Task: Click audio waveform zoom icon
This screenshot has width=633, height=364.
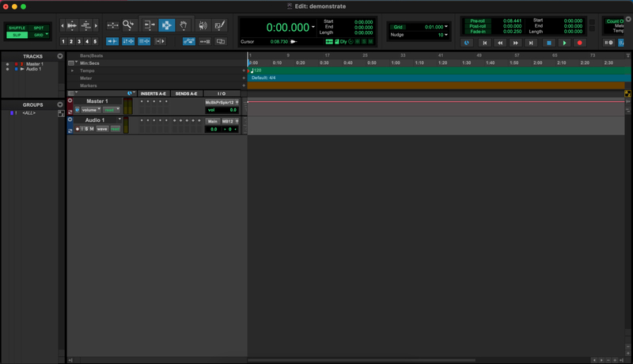Action: (72, 25)
